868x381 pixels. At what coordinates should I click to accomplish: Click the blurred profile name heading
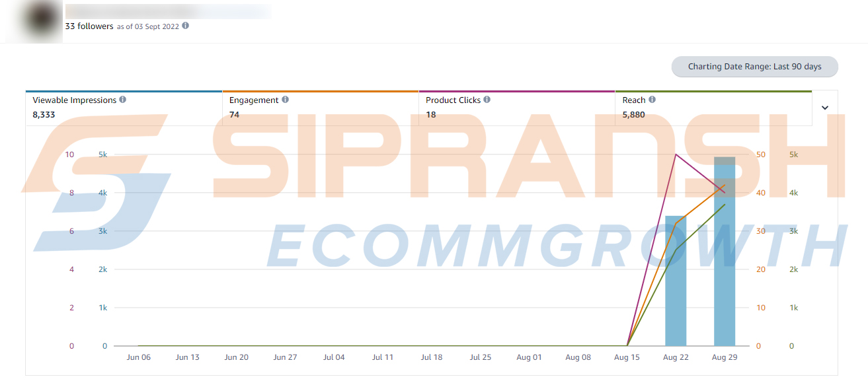click(165, 11)
